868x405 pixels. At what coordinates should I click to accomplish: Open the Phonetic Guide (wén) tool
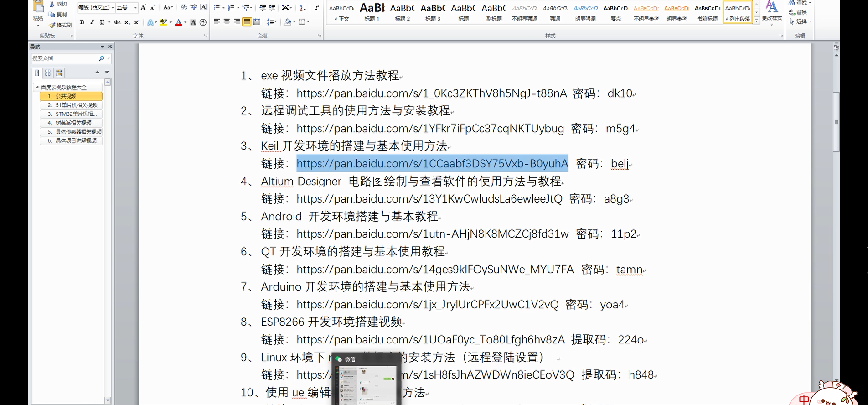(193, 7)
